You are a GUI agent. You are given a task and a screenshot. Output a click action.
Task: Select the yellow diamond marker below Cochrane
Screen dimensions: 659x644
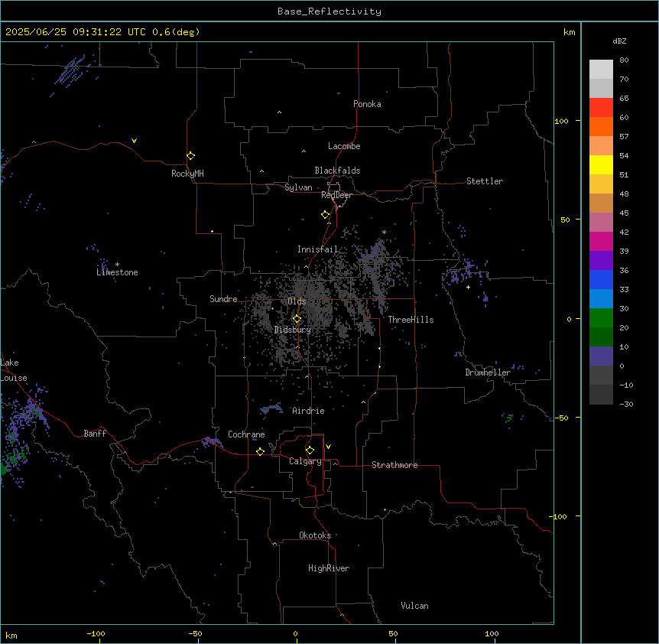260,451
